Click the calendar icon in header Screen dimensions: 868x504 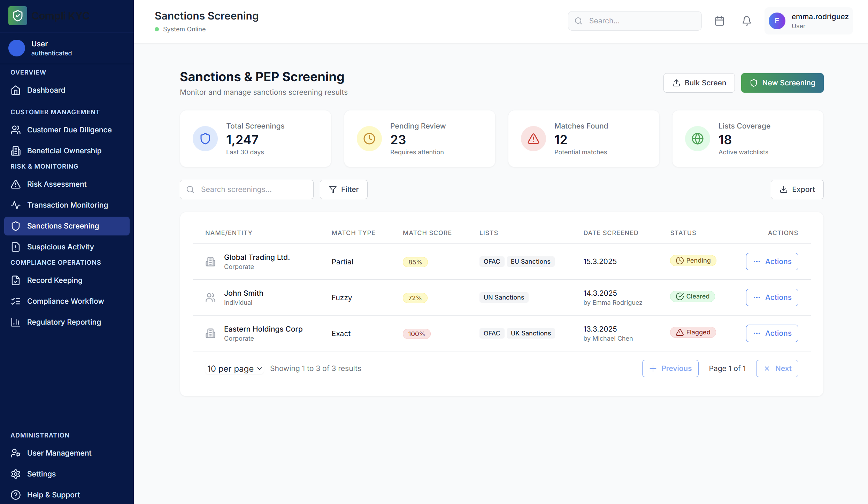[x=719, y=21]
